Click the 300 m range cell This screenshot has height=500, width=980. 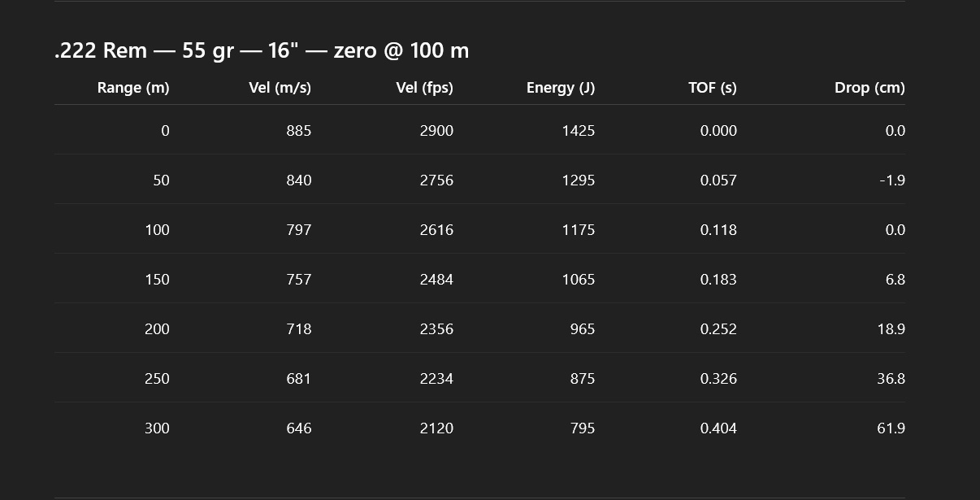[157, 428]
